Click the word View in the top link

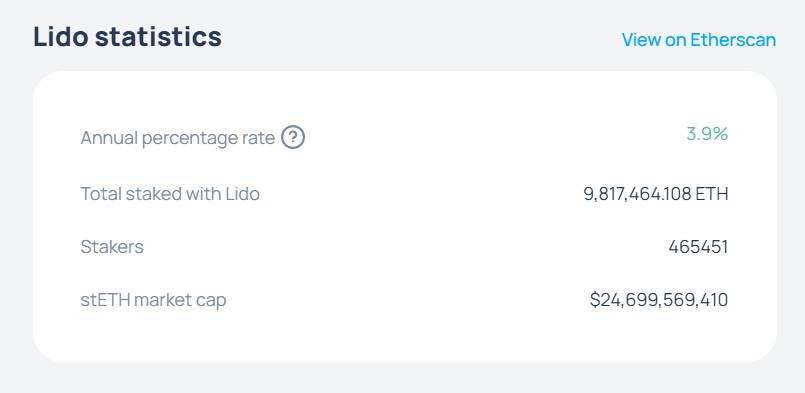[x=641, y=40]
